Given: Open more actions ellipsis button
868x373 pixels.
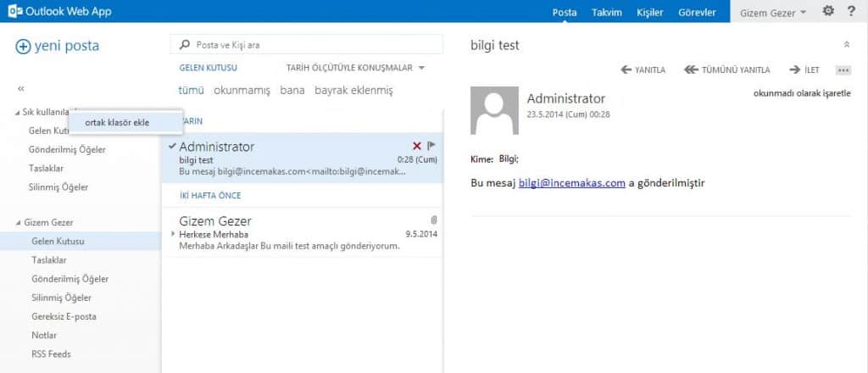Looking at the screenshot, I should 843,70.
